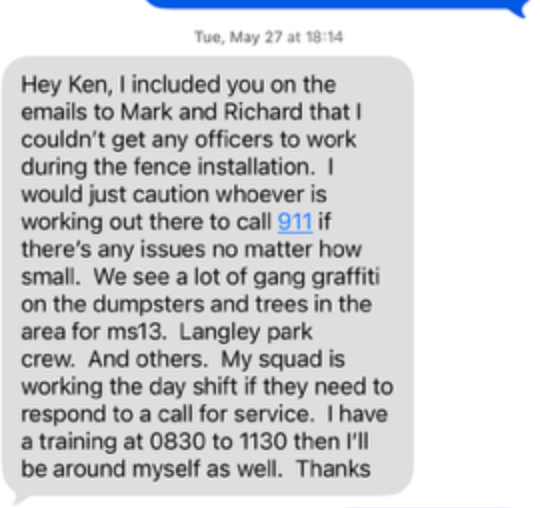The height and width of the screenshot is (508, 540).
Task: Click the words "gang graffiti" in the message
Action: (316, 277)
